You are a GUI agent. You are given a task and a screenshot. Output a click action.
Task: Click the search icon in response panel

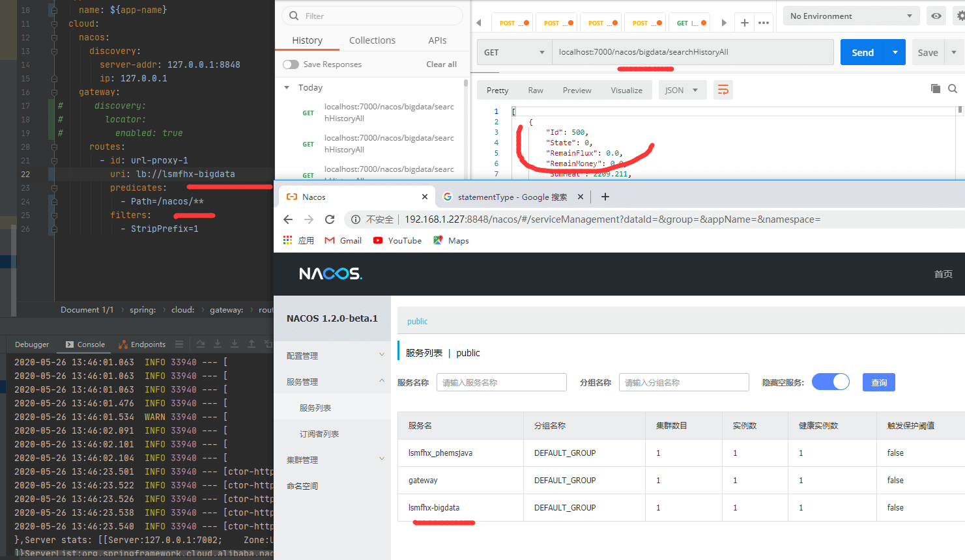[x=953, y=89]
